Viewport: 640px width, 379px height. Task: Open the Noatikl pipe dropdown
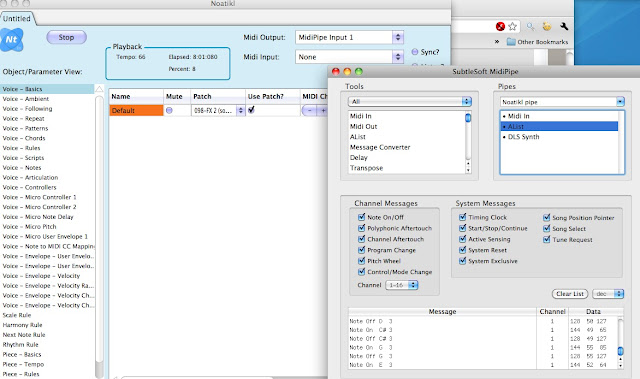pos(562,102)
